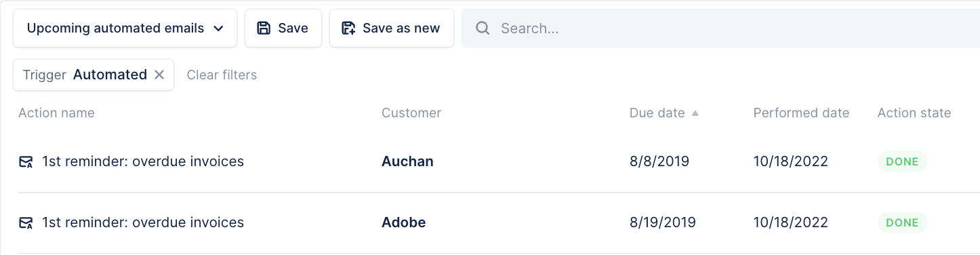Sort by the Customer column header
980x255 pixels.
coord(411,113)
